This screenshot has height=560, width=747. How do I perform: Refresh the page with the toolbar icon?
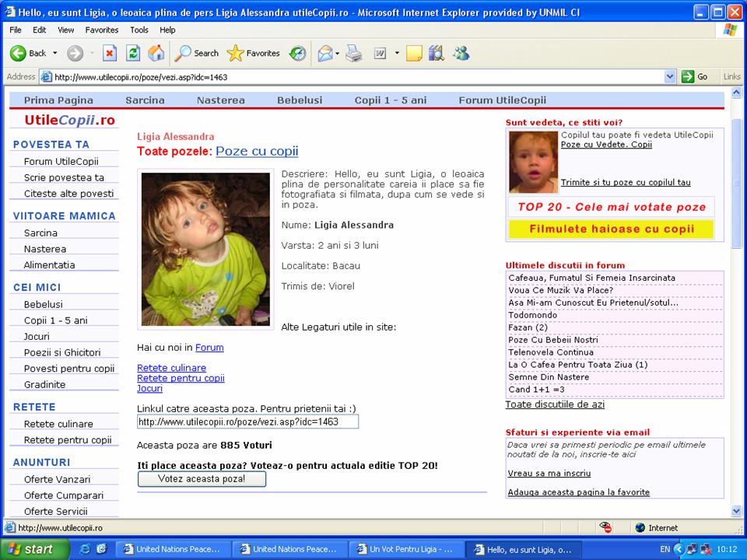(133, 53)
